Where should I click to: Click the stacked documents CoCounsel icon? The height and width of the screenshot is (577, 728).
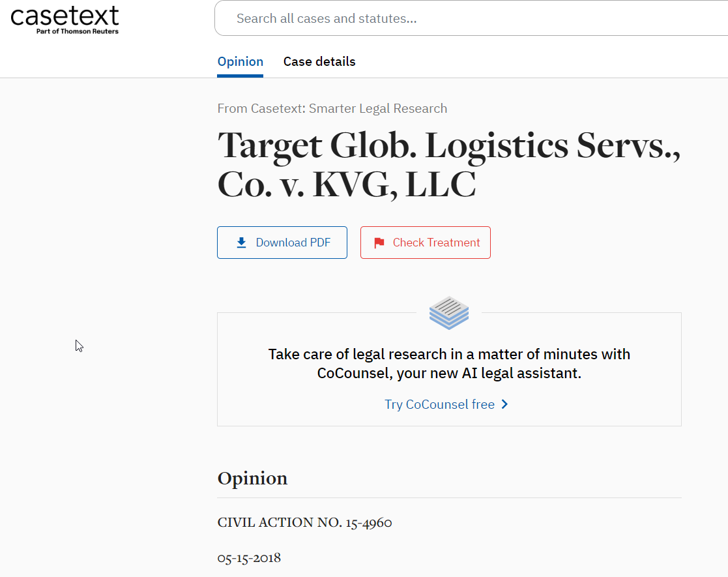point(449,312)
